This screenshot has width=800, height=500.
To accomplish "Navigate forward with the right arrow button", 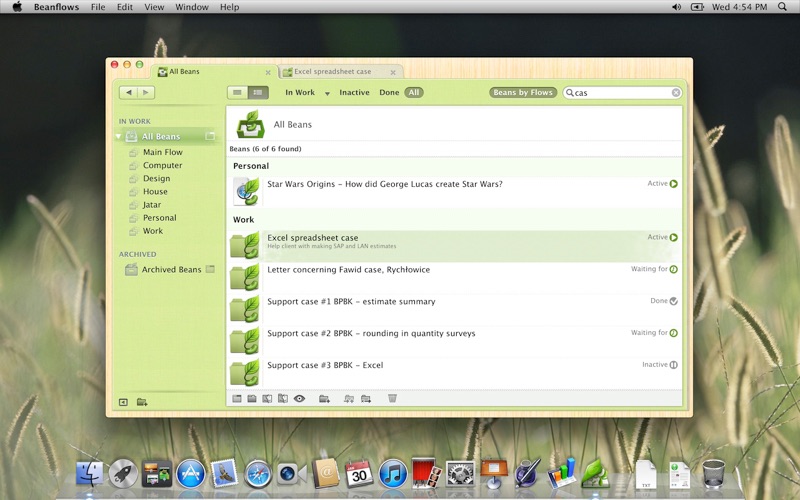I will pos(146,92).
